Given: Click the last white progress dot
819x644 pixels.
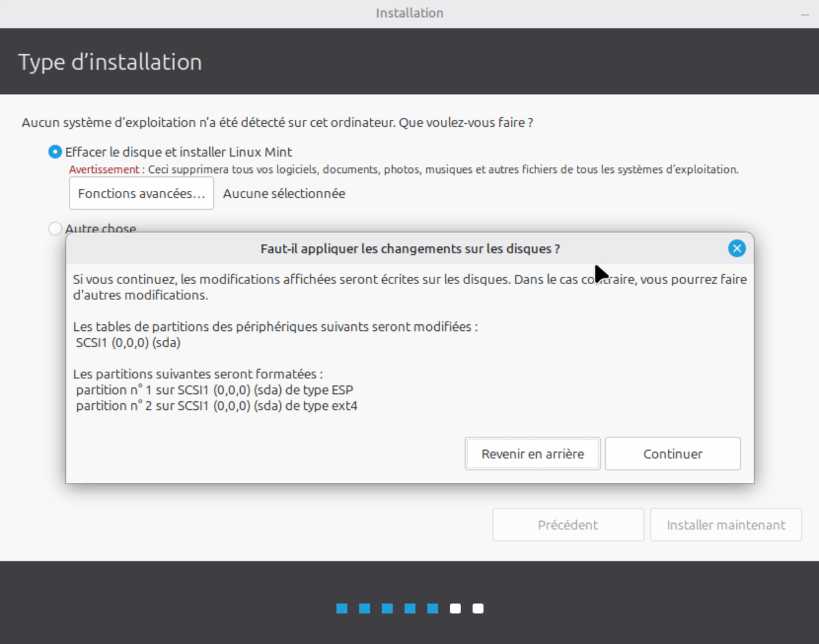Looking at the screenshot, I should click(x=478, y=608).
